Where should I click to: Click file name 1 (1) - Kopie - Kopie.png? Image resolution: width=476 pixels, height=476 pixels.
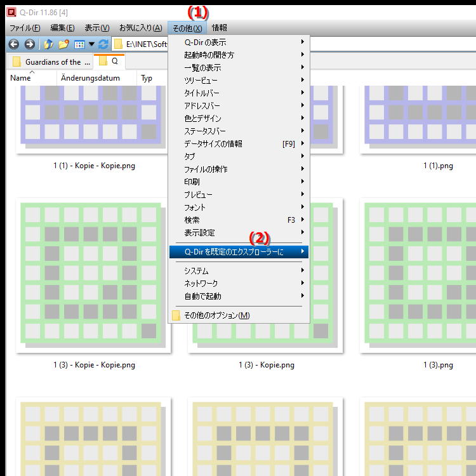pyautogui.click(x=94, y=166)
